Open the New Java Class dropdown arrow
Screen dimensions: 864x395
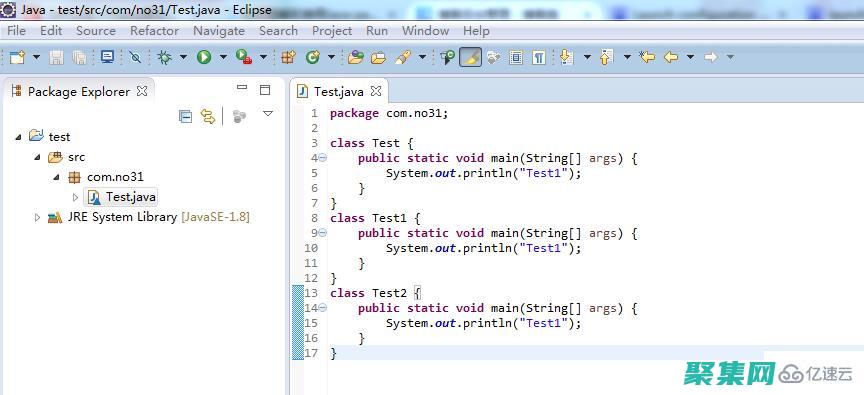pyautogui.click(x=331, y=57)
